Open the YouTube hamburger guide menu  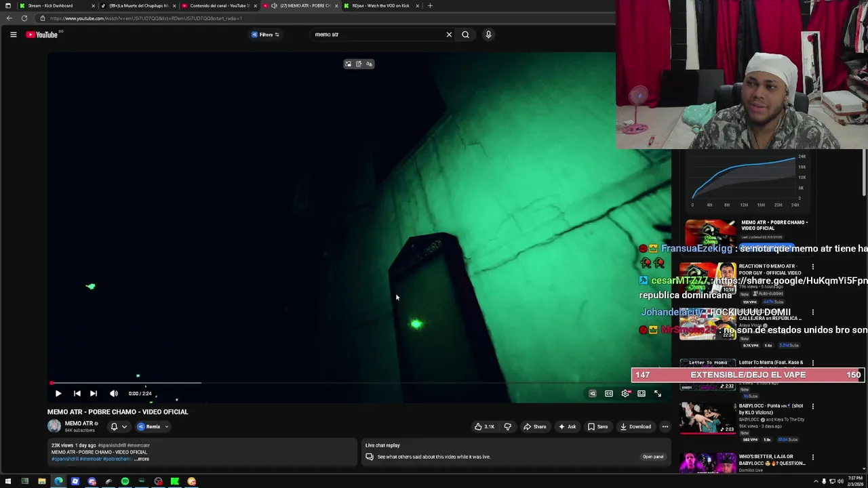13,35
